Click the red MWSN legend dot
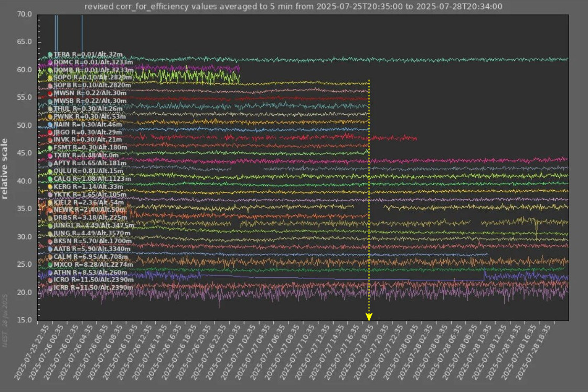The image size is (588, 392). coord(50,93)
